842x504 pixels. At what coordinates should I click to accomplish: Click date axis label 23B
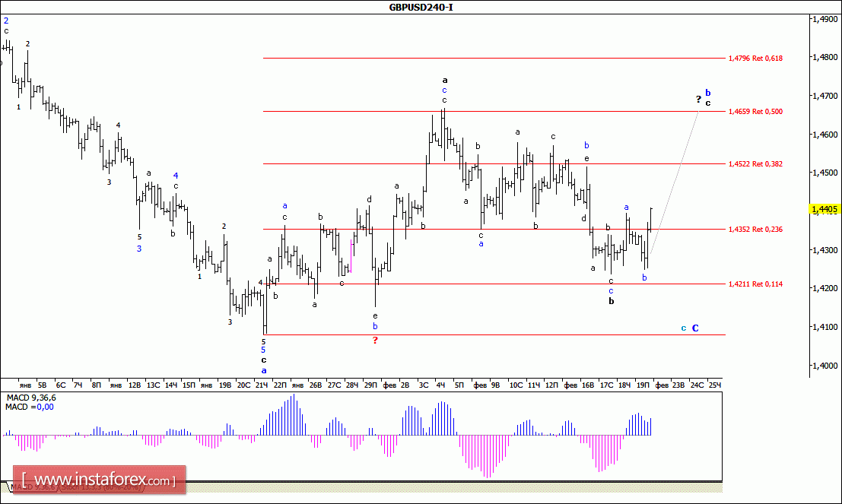(678, 385)
